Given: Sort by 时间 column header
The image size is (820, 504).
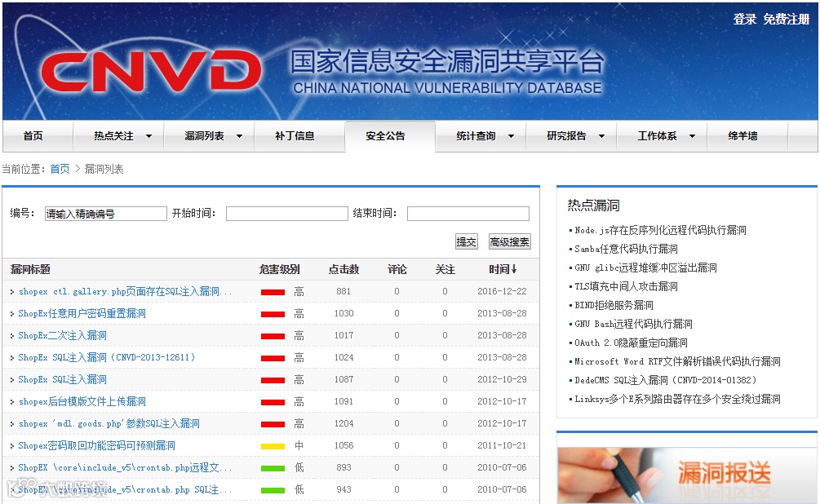Looking at the screenshot, I should click(503, 269).
